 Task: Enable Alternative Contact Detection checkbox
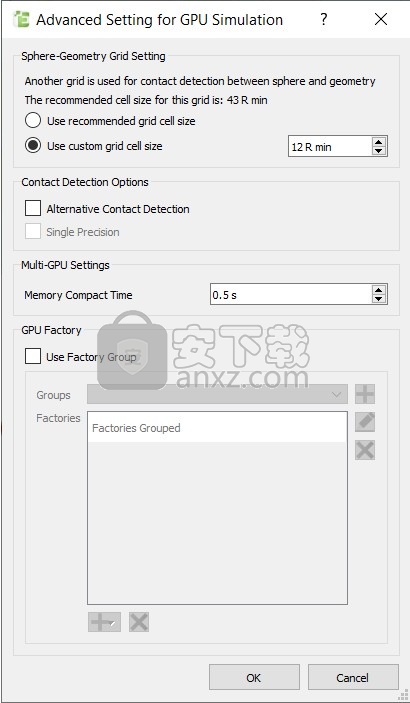[x=33, y=208]
